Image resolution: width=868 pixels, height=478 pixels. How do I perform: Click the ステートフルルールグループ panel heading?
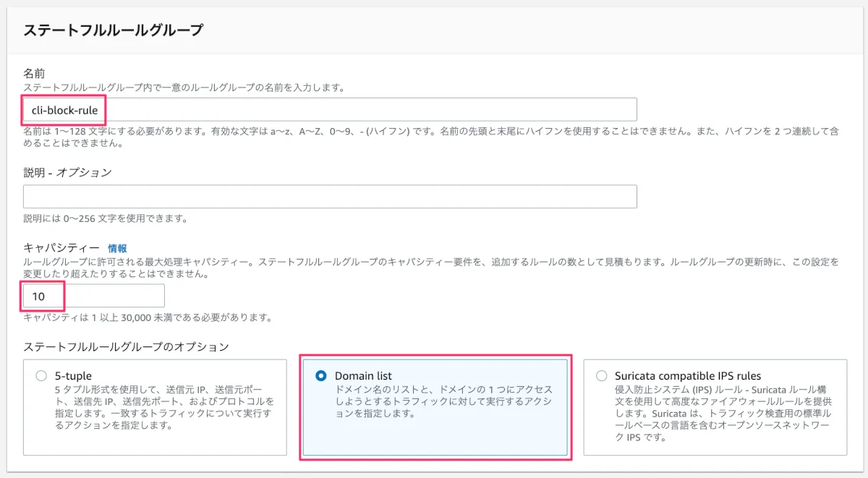click(x=113, y=30)
